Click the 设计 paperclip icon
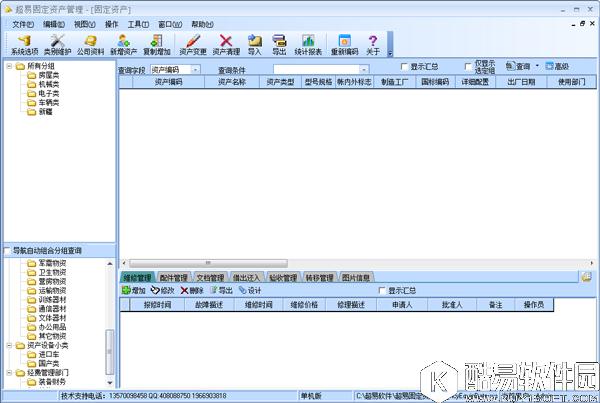 coord(250,290)
